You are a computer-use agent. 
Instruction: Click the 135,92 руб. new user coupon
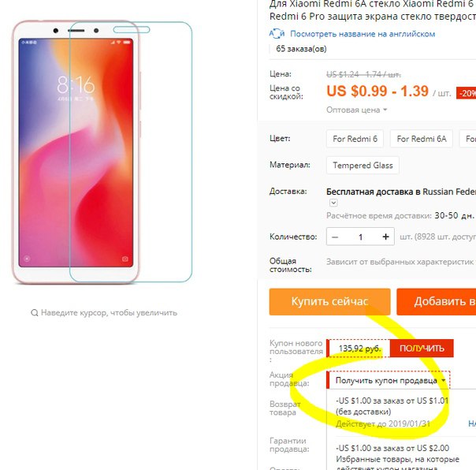359,349
